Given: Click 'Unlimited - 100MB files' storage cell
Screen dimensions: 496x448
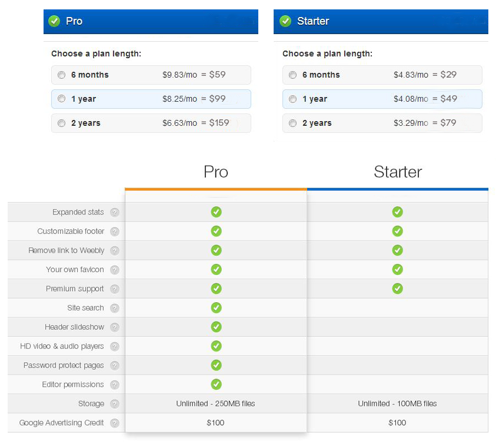Looking at the screenshot, I should (x=397, y=403).
